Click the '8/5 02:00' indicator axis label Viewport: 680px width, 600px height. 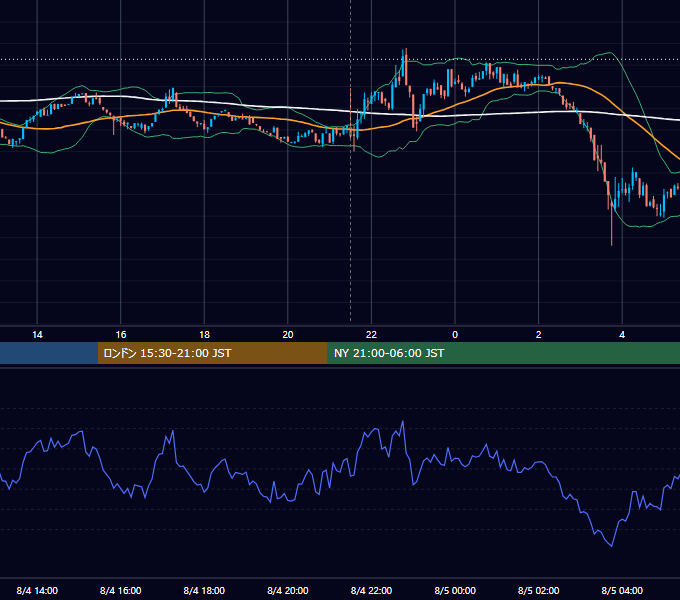539,590
